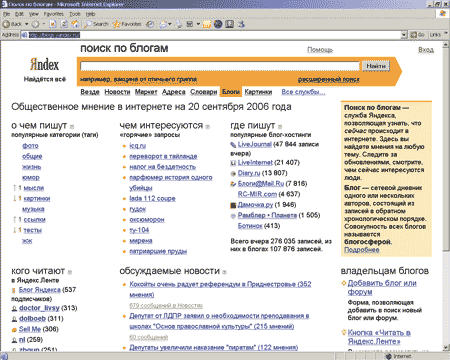Click the small icon next to 'чем интересуются'

pos(208,127)
